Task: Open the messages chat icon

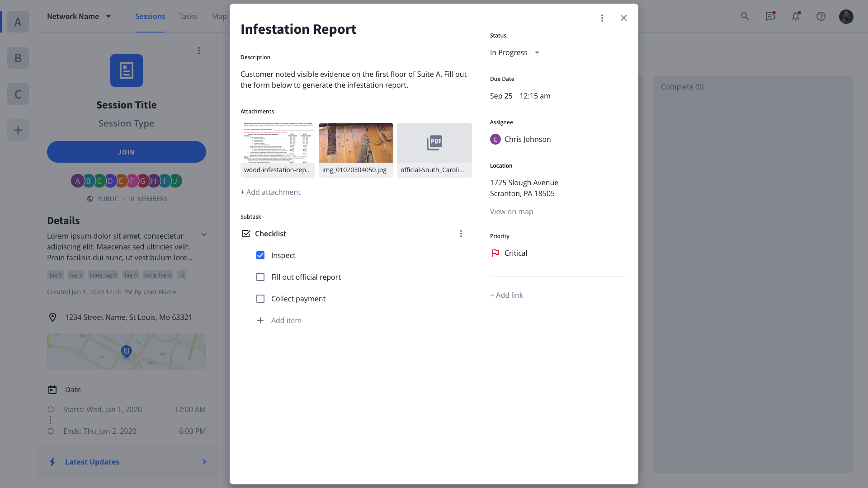Action: pyautogui.click(x=770, y=17)
